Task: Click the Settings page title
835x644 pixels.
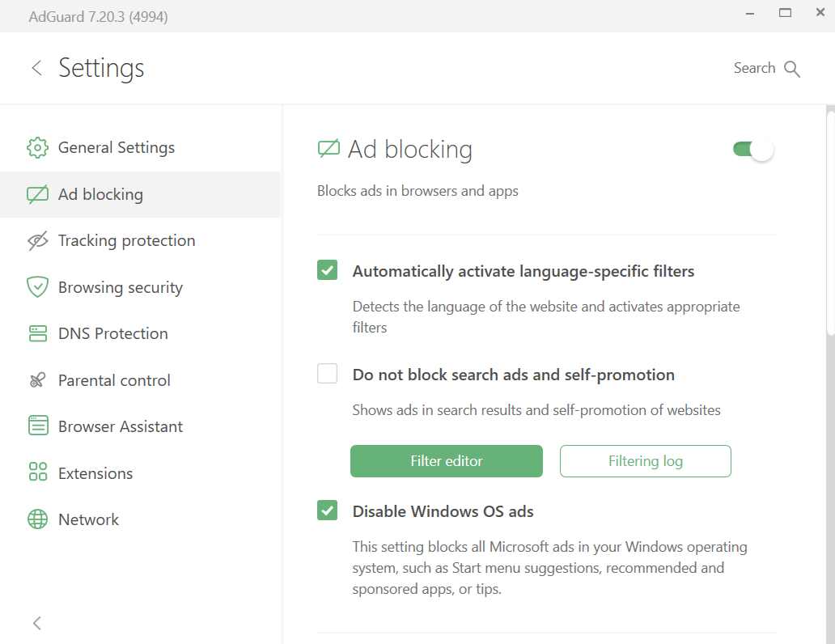Action: tap(101, 69)
